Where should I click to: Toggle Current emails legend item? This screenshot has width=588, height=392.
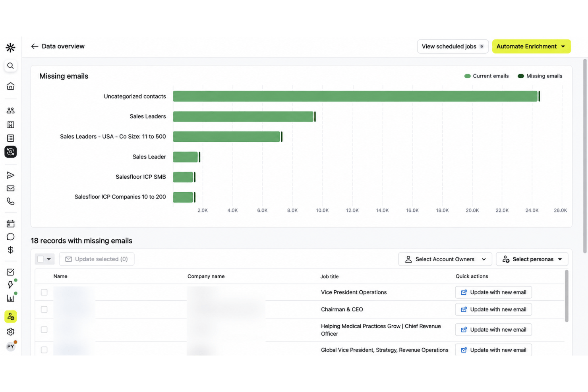point(486,76)
